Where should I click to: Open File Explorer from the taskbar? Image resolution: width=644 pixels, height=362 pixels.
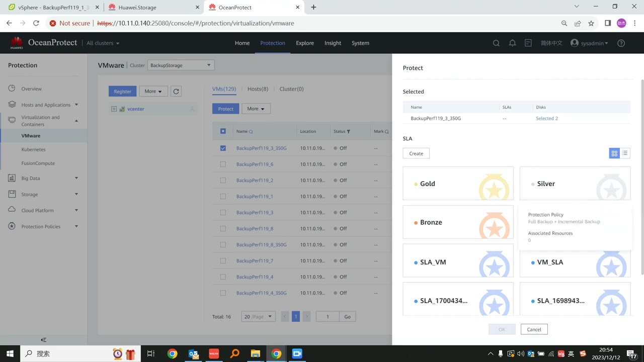tap(255, 353)
